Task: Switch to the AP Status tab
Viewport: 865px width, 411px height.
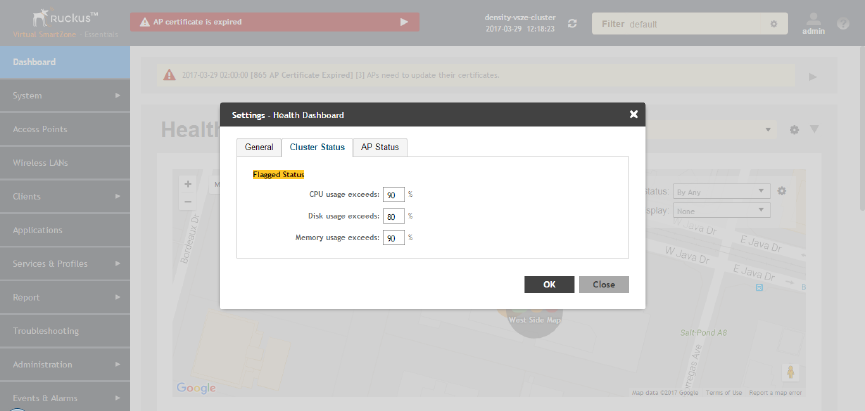Action: click(x=380, y=147)
